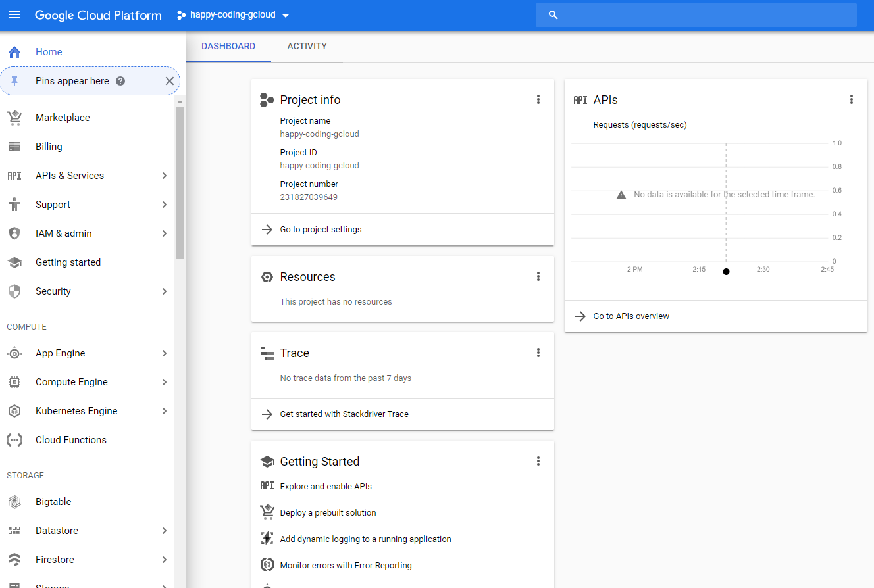Open Getting Started card options menu
Screen dimensions: 874x588
(538, 461)
